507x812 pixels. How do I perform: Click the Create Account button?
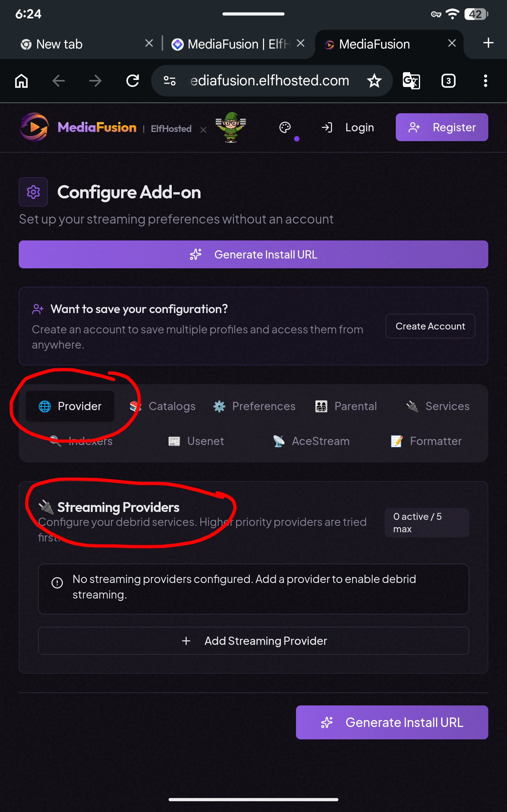coord(430,326)
